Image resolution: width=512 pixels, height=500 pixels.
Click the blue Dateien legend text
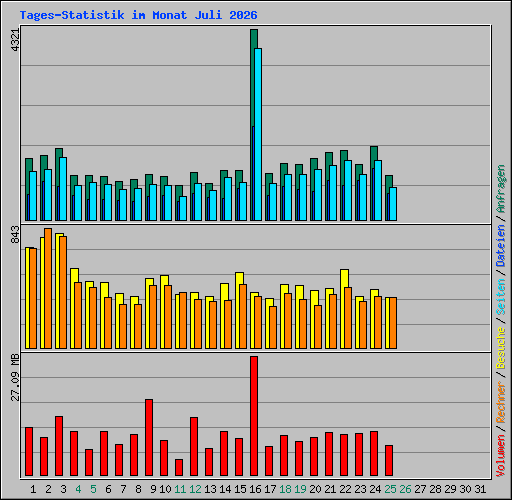coord(501,246)
